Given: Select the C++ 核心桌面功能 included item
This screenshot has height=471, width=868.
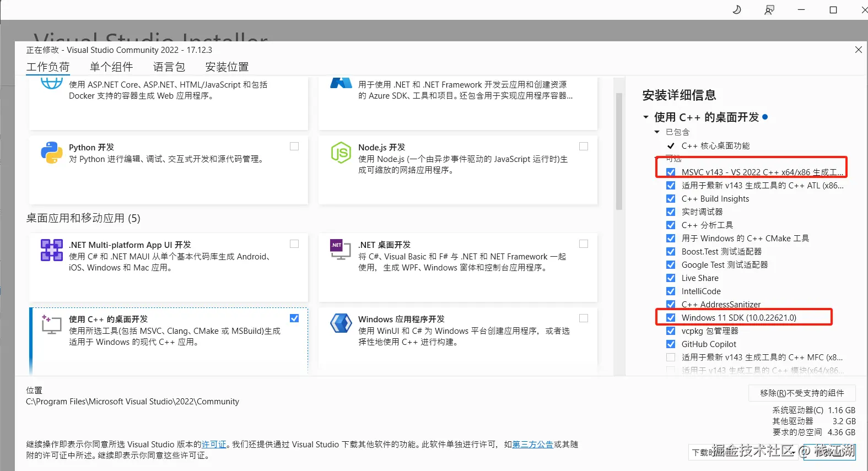Looking at the screenshot, I should tap(715, 146).
